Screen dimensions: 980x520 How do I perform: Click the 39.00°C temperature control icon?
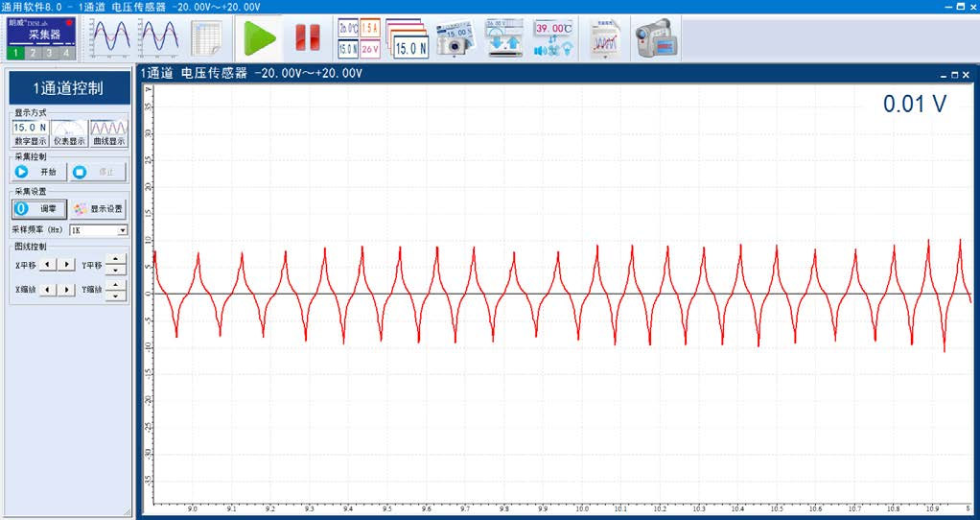553,37
